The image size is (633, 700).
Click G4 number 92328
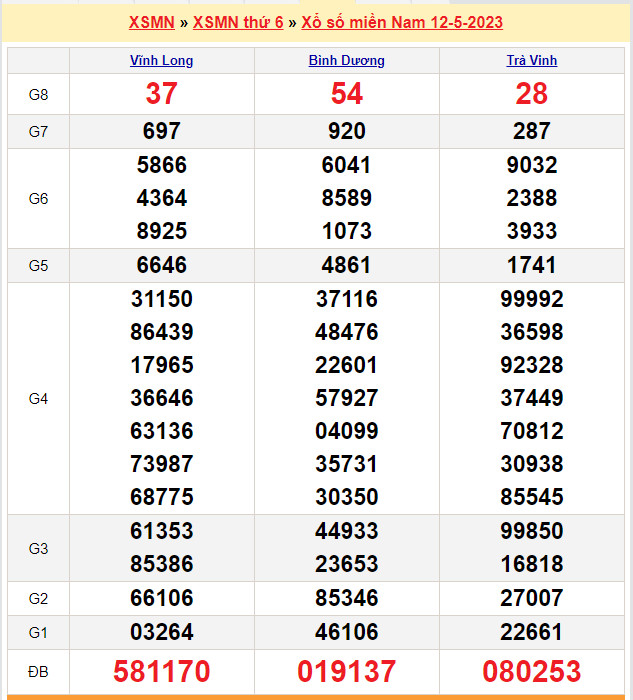point(532,365)
